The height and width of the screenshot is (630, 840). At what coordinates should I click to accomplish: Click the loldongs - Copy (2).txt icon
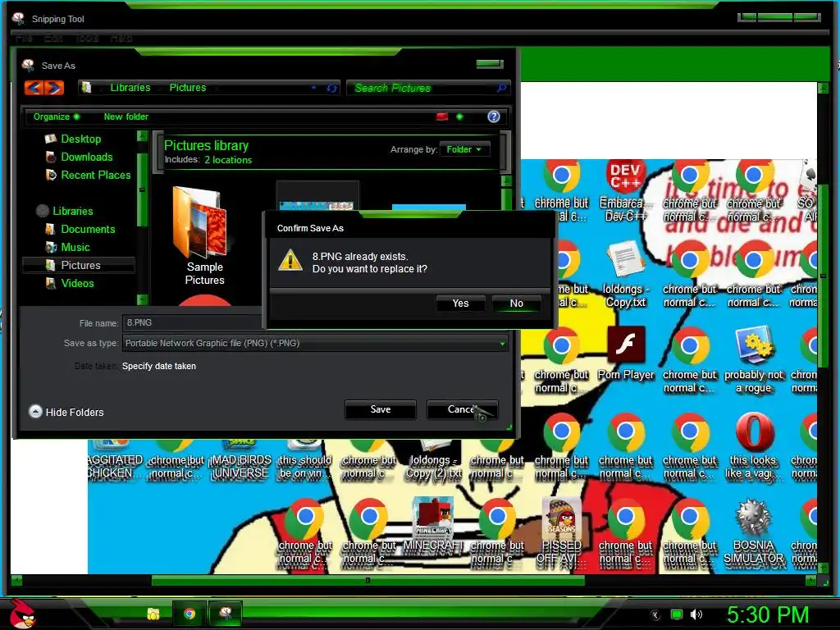point(433,461)
